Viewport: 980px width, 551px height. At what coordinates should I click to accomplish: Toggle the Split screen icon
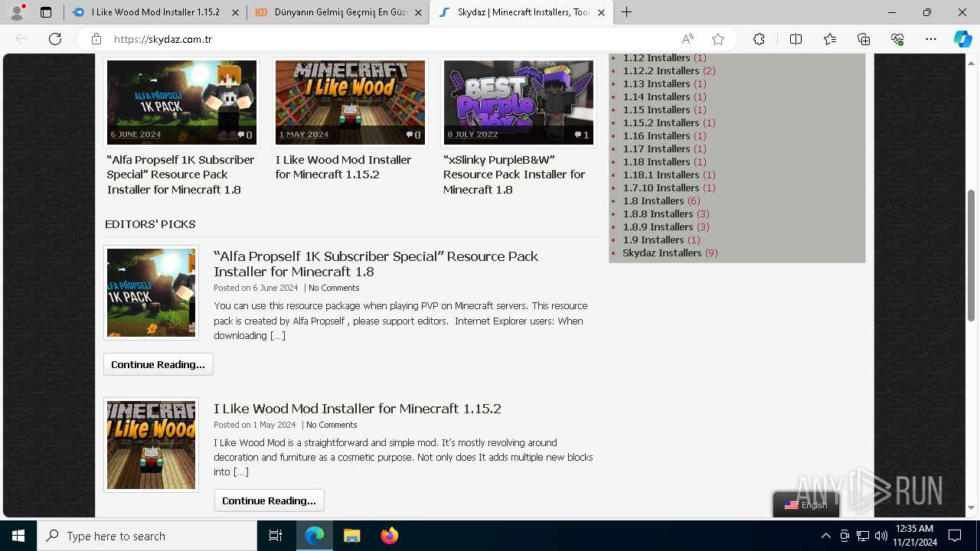(x=795, y=39)
